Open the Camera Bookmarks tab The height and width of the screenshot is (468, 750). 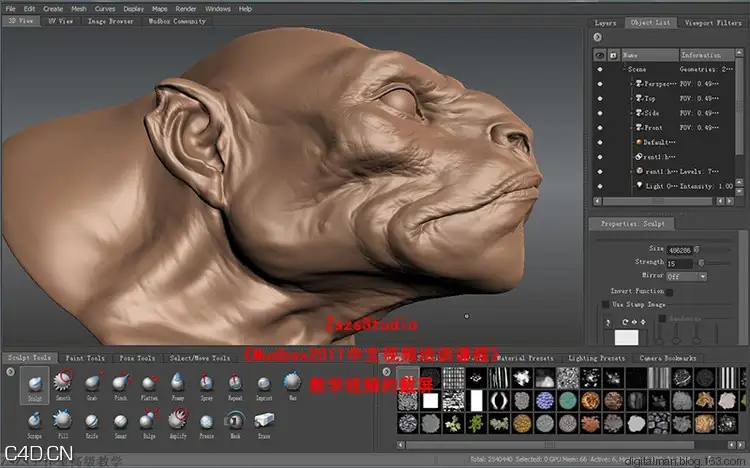tap(668, 358)
